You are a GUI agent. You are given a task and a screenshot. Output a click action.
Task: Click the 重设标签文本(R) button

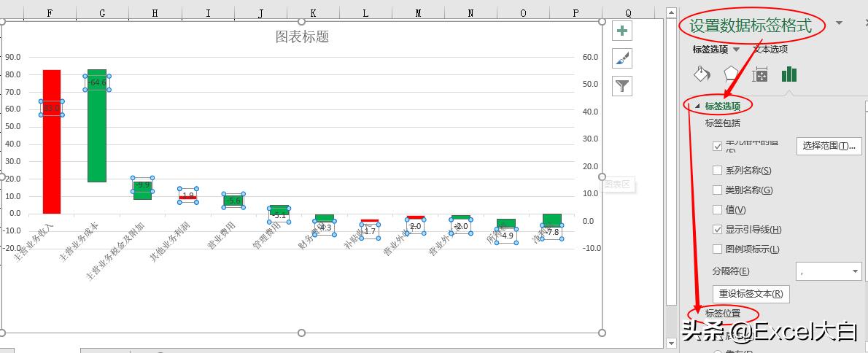[x=751, y=293]
